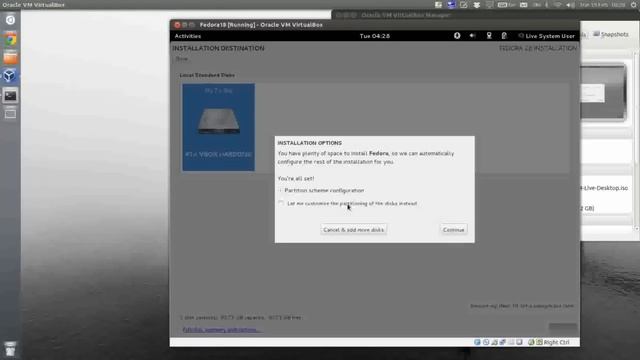The image size is (640, 360).
Task: Click the Snapshots button in VirtualBox Manager
Action: (x=611, y=34)
